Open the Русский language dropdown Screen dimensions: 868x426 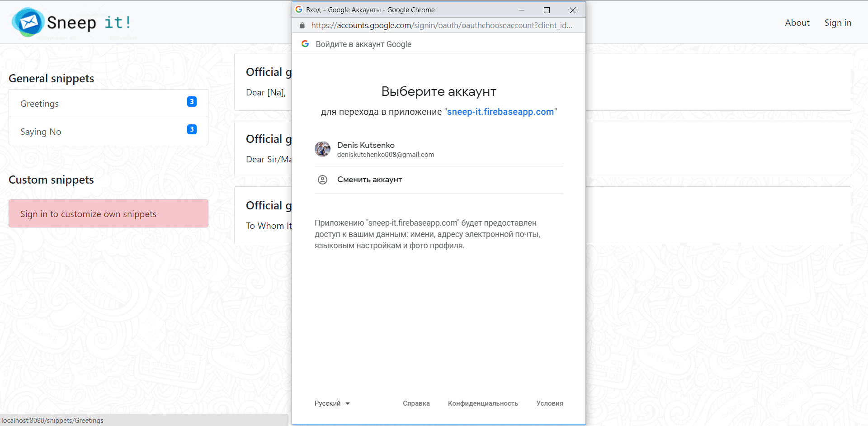pos(332,403)
